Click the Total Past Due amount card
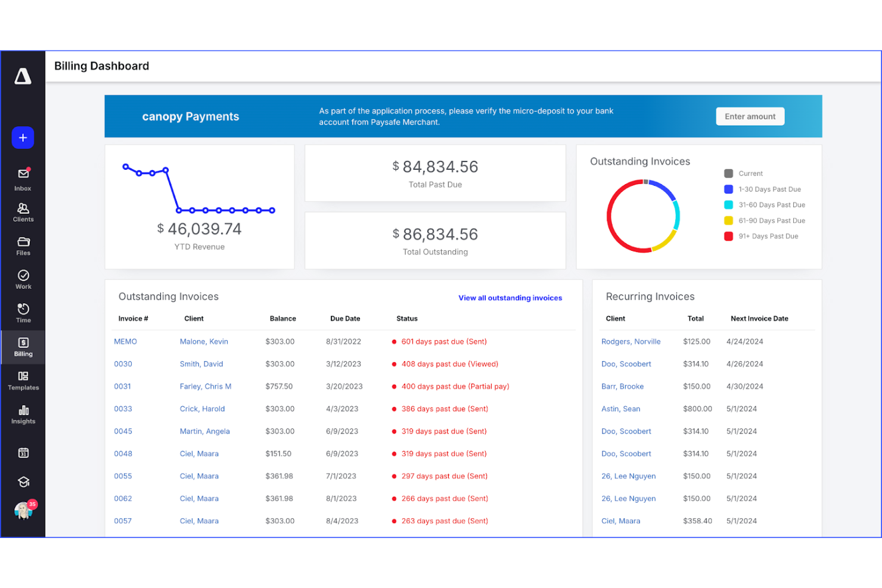882x588 pixels. point(435,173)
